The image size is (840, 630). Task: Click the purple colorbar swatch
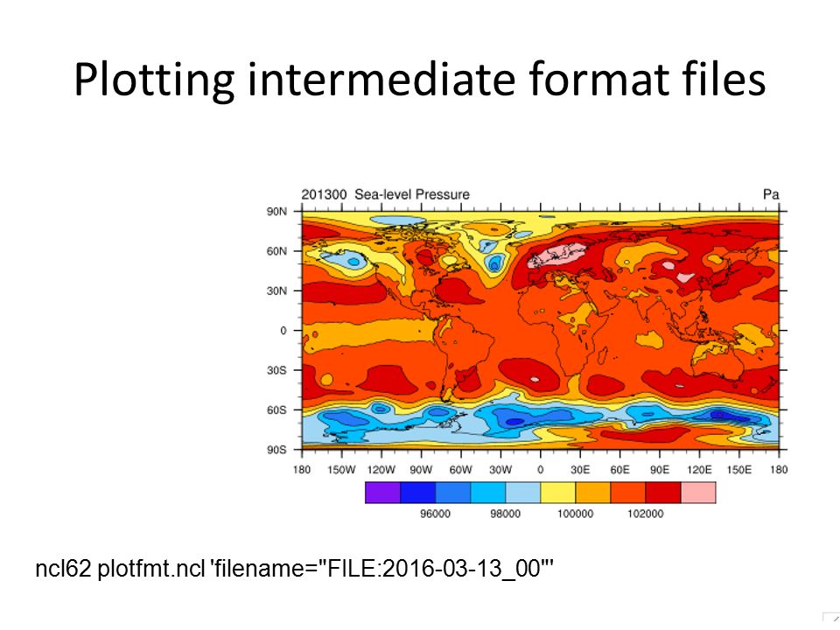pyautogui.click(x=382, y=493)
